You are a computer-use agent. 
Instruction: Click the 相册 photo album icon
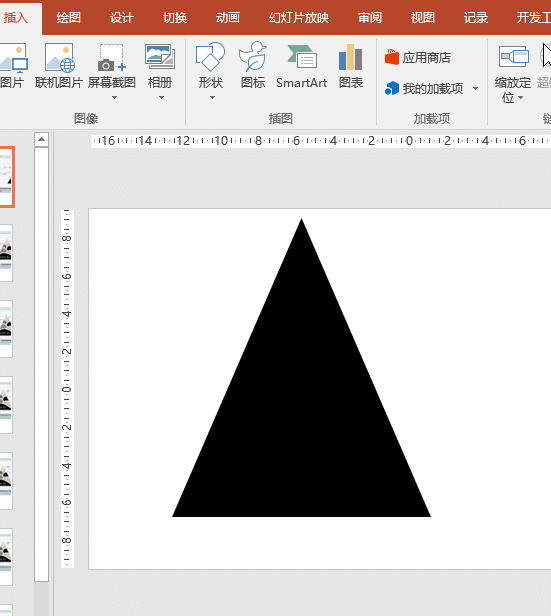click(x=160, y=66)
